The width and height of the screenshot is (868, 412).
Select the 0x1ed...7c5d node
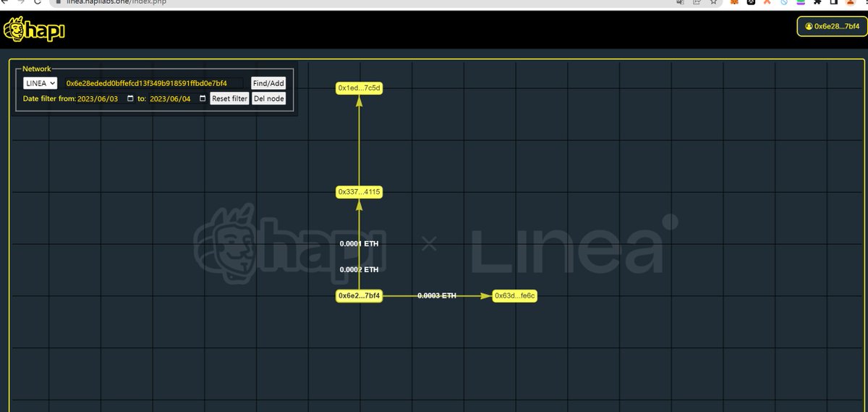(359, 88)
